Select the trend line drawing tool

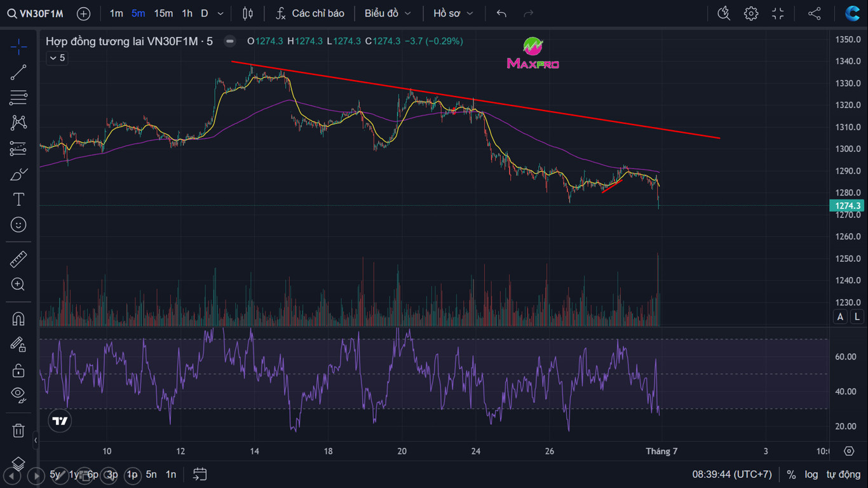(x=18, y=72)
